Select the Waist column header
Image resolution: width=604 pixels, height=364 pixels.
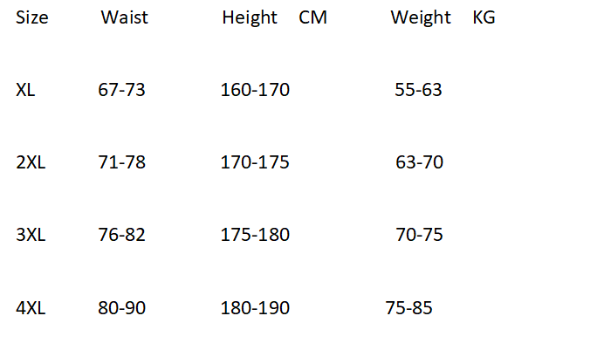(125, 17)
